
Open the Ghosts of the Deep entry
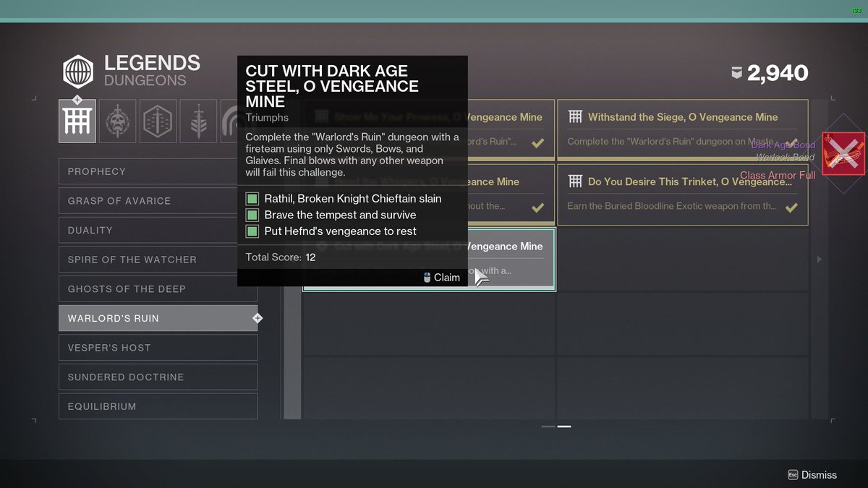[158, 289]
